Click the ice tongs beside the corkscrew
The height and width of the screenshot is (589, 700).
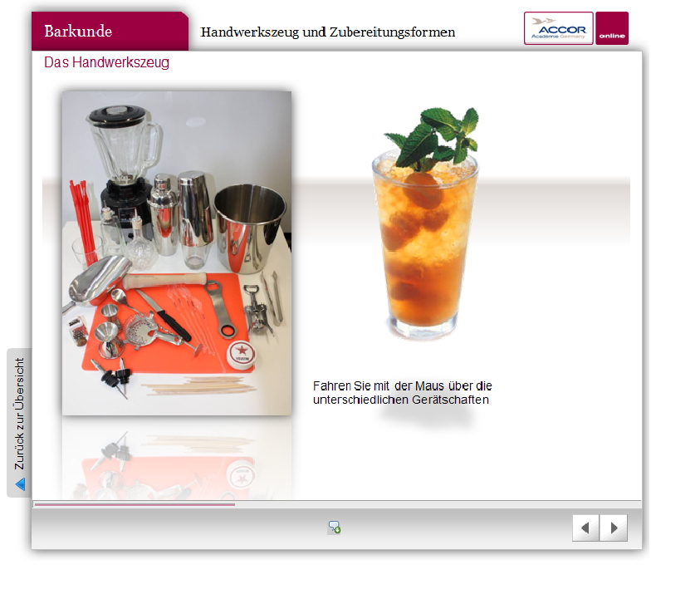click(x=275, y=297)
